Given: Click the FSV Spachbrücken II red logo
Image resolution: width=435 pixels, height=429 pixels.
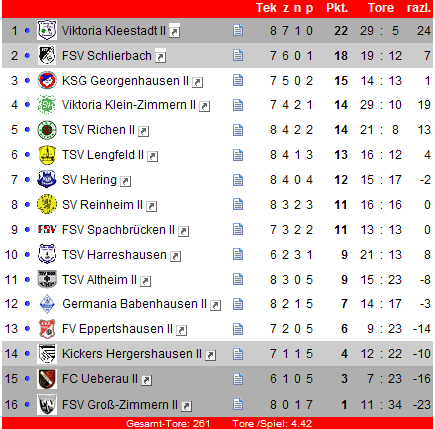Looking at the screenshot, I should pos(47,230).
